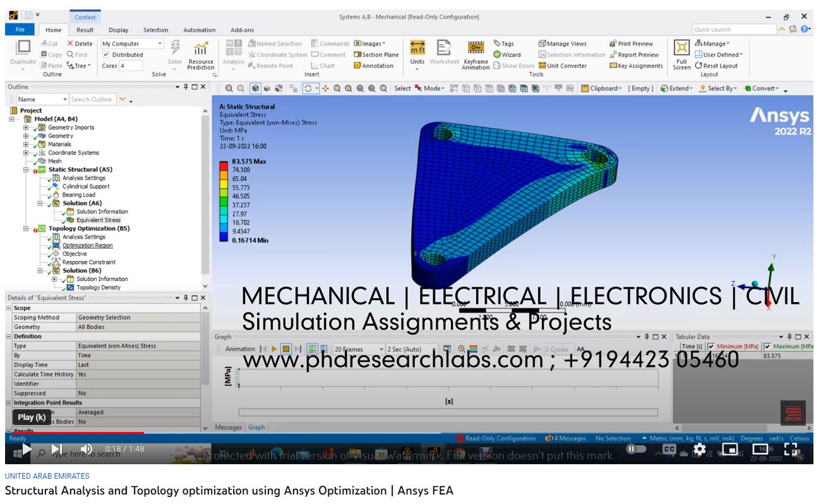
Task: Mute the video with the volume icon
Action: pos(86,449)
